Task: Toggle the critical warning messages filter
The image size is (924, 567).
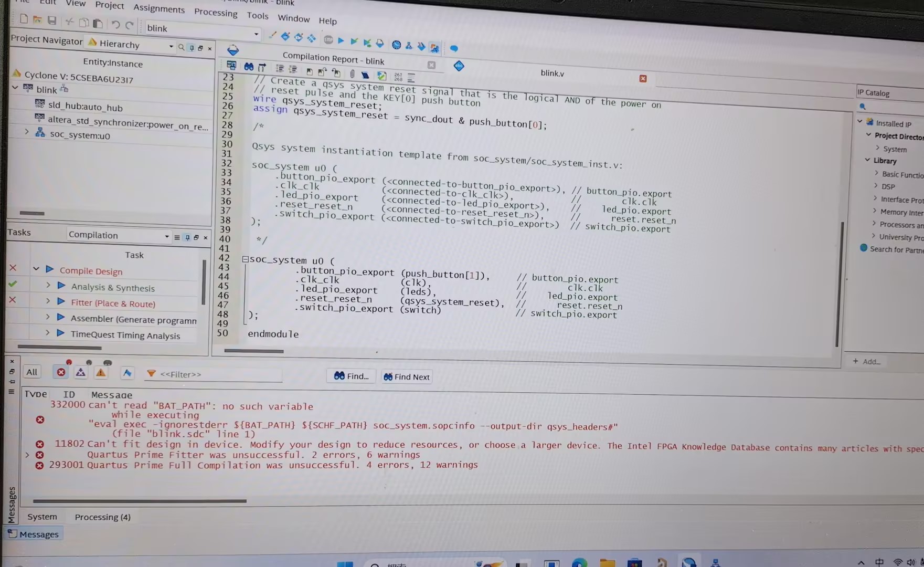Action: [x=80, y=372]
